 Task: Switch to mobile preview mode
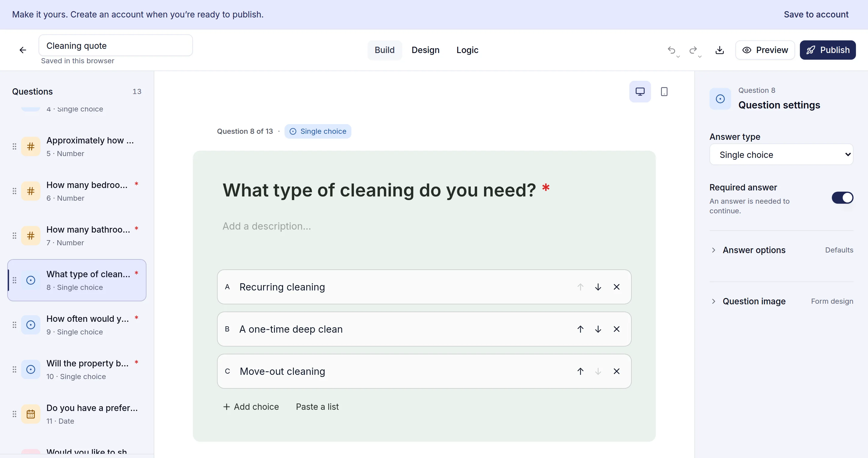click(x=664, y=92)
